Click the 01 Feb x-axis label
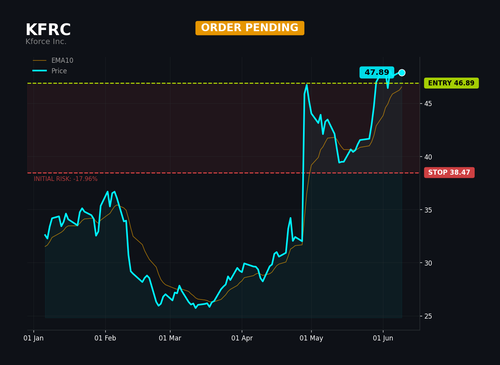This screenshot has height=365, width=500. click(x=105, y=338)
